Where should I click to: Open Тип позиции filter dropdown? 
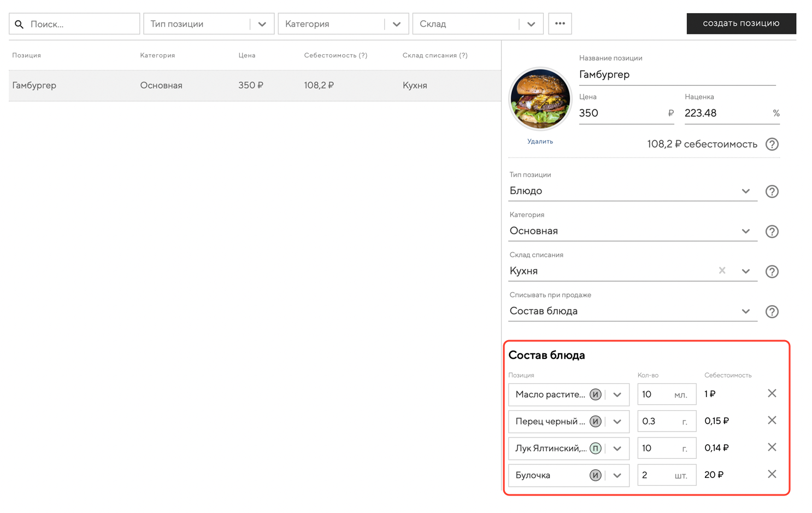(262, 24)
